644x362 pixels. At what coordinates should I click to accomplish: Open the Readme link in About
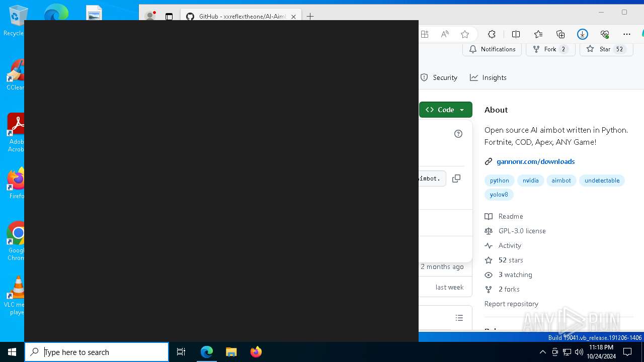coord(511,216)
